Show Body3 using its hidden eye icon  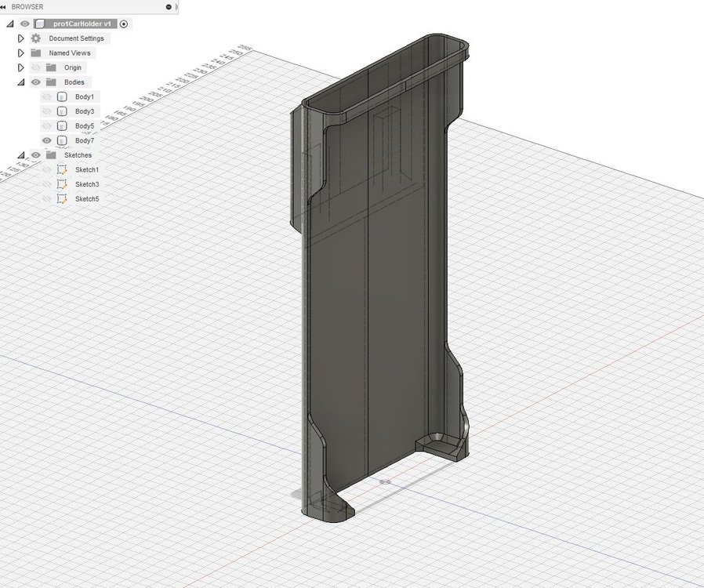tap(47, 111)
